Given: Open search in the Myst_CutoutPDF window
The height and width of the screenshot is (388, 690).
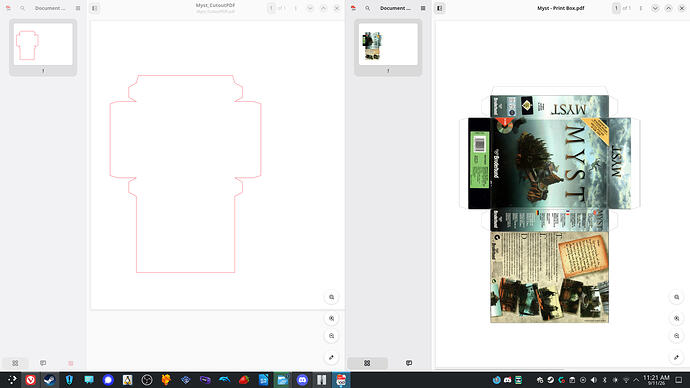Looking at the screenshot, I should 22,8.
